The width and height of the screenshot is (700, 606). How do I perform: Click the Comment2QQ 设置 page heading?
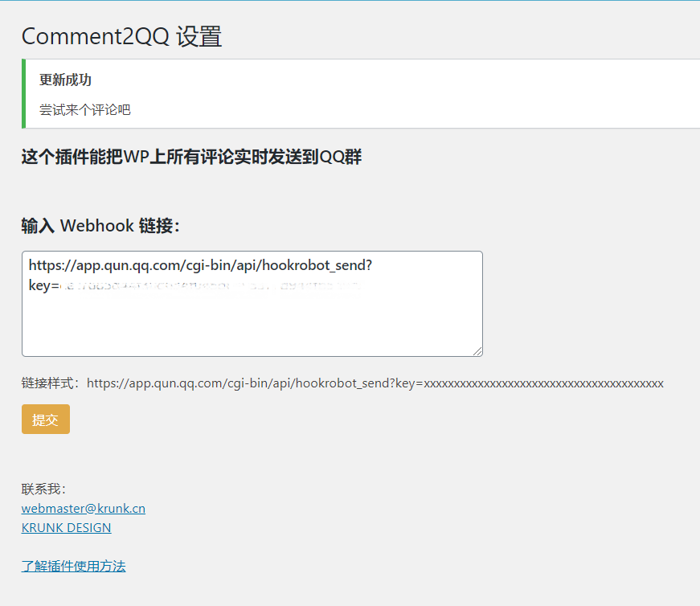point(121,35)
